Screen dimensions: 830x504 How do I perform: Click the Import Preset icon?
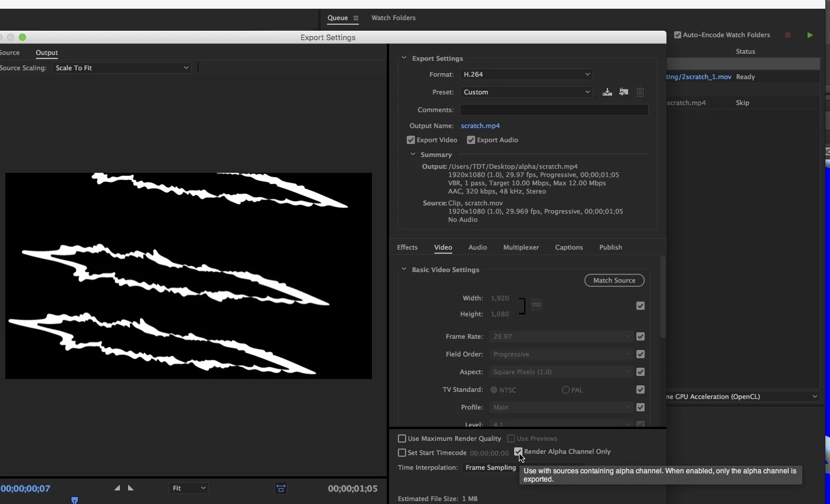point(623,92)
